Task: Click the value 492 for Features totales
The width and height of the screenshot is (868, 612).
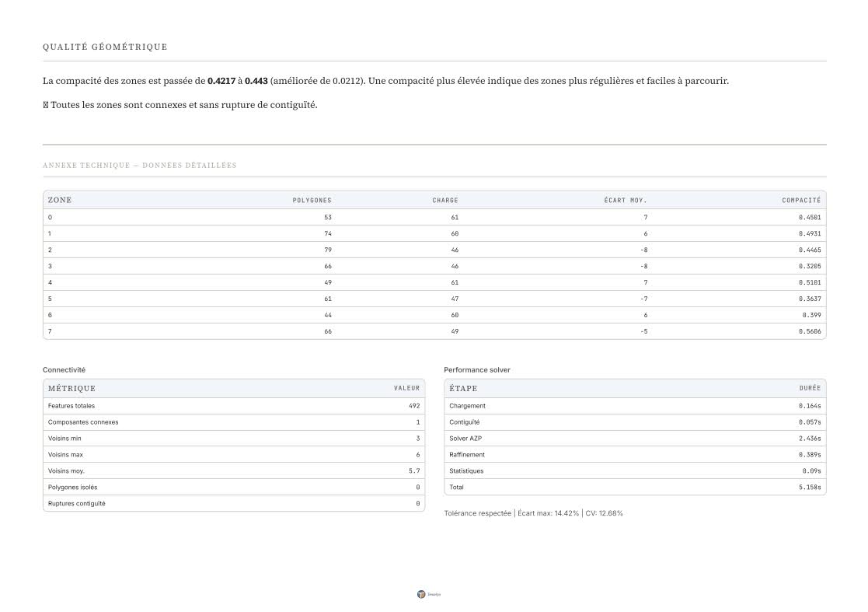Action: (x=414, y=406)
